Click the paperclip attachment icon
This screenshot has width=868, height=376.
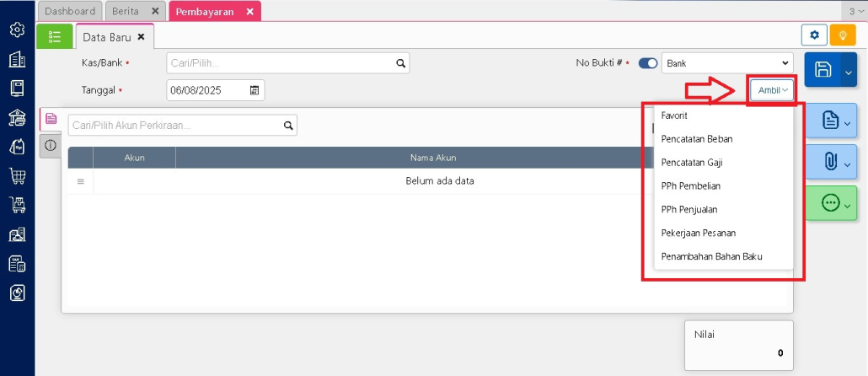point(830,160)
